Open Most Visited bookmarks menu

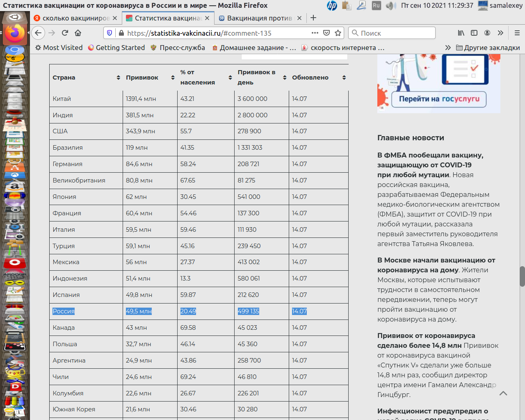pyautogui.click(x=59, y=48)
